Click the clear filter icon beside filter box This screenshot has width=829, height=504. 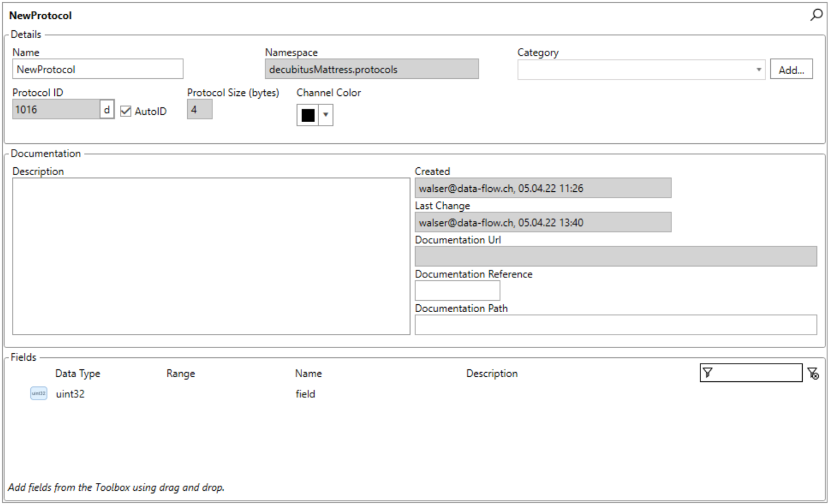tap(813, 373)
